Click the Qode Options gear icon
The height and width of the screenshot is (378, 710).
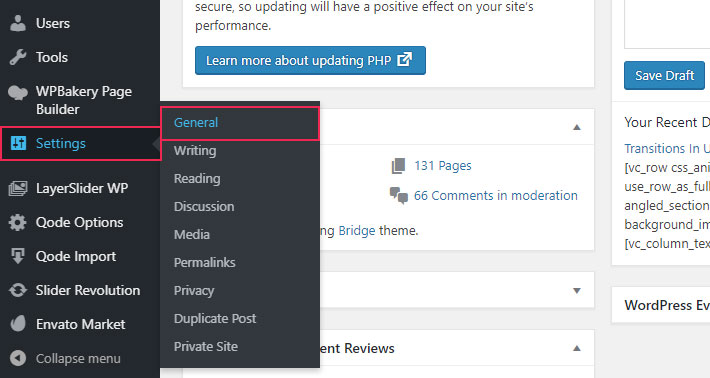click(x=18, y=222)
